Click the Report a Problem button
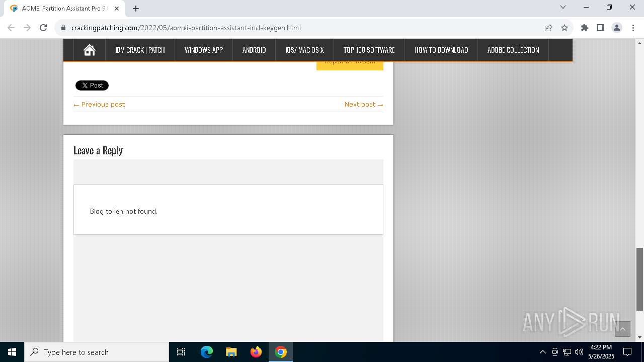 tap(350, 65)
